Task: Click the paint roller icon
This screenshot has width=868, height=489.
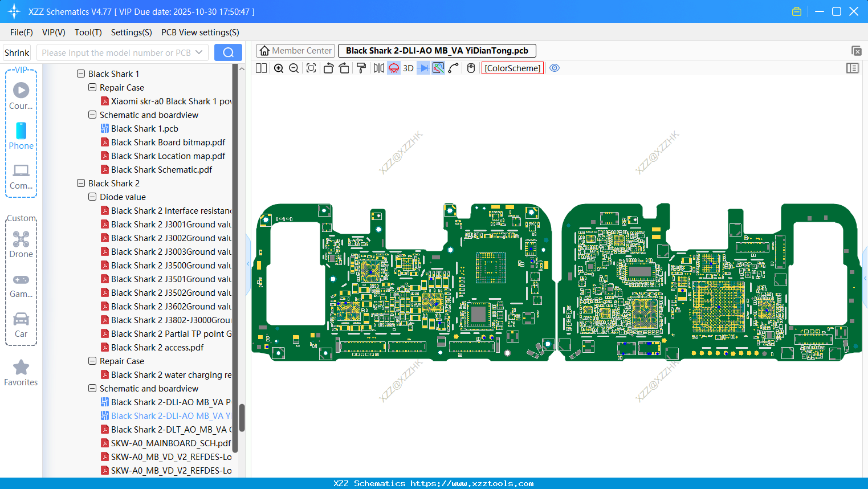Action: [x=361, y=68]
